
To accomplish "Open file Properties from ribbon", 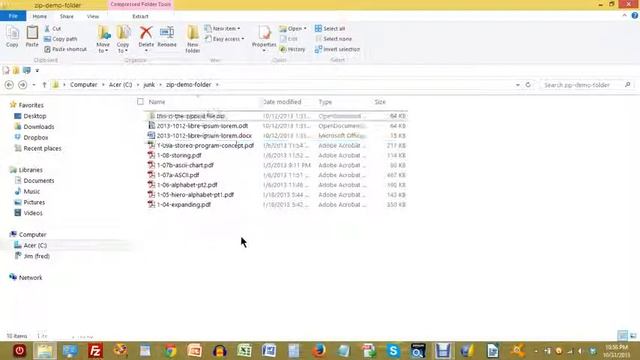I will (264, 39).
